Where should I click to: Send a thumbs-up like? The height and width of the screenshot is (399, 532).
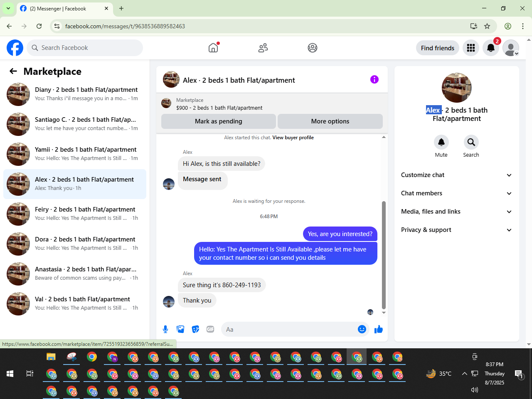(379, 329)
